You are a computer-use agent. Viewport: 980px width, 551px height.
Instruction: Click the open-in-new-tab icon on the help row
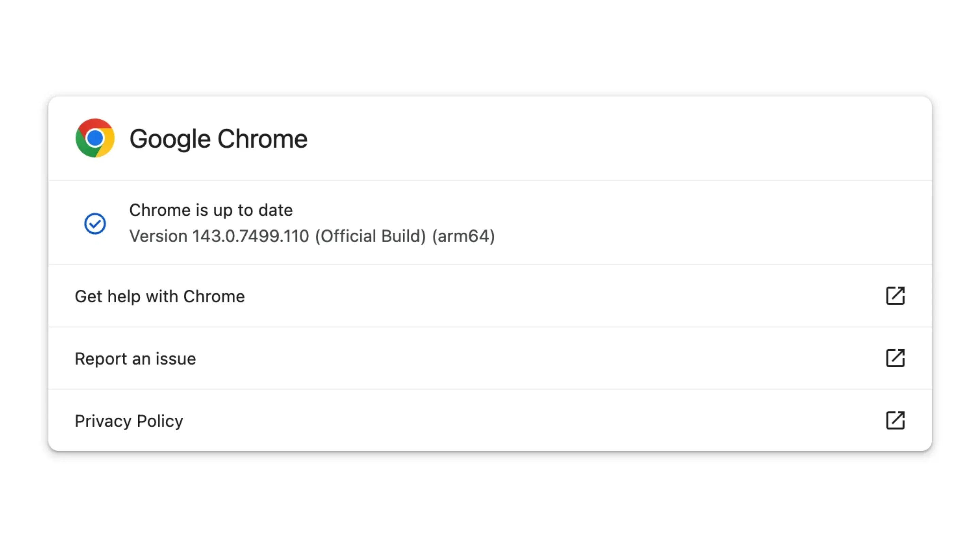896,296
